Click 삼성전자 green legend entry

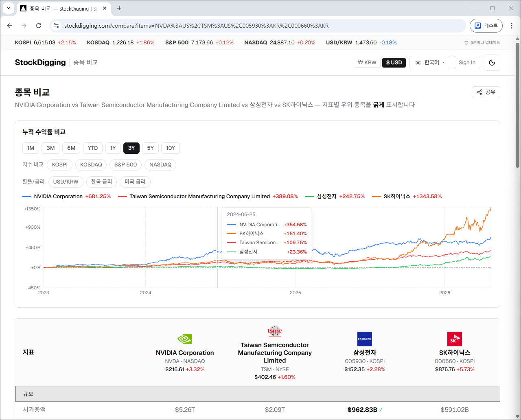coord(335,196)
